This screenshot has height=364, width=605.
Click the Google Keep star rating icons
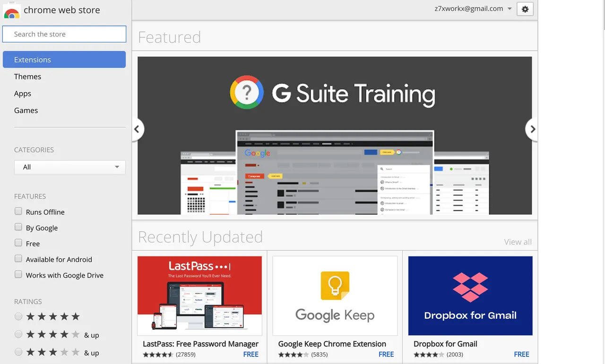click(294, 354)
